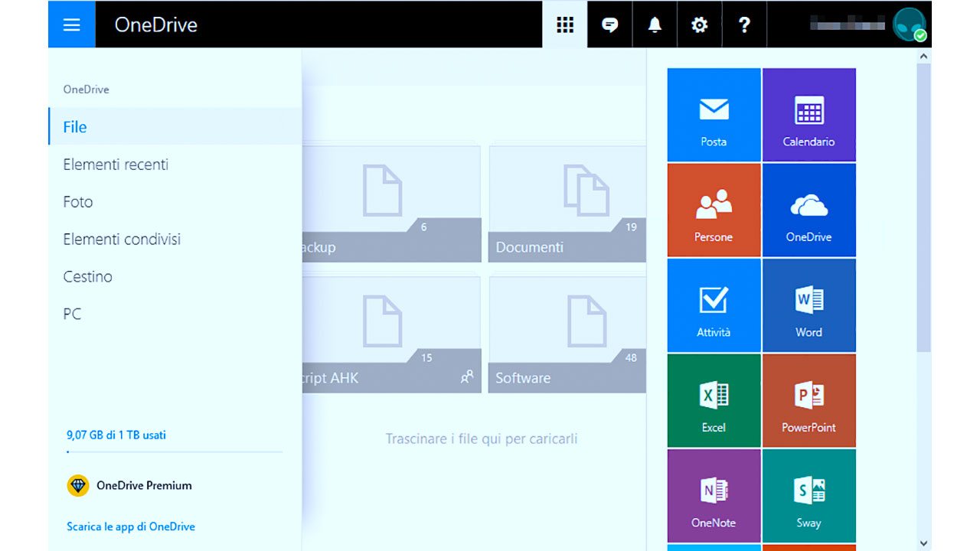The width and height of the screenshot is (980, 551).
Task: Open the Calendario app tile
Action: tap(808, 115)
